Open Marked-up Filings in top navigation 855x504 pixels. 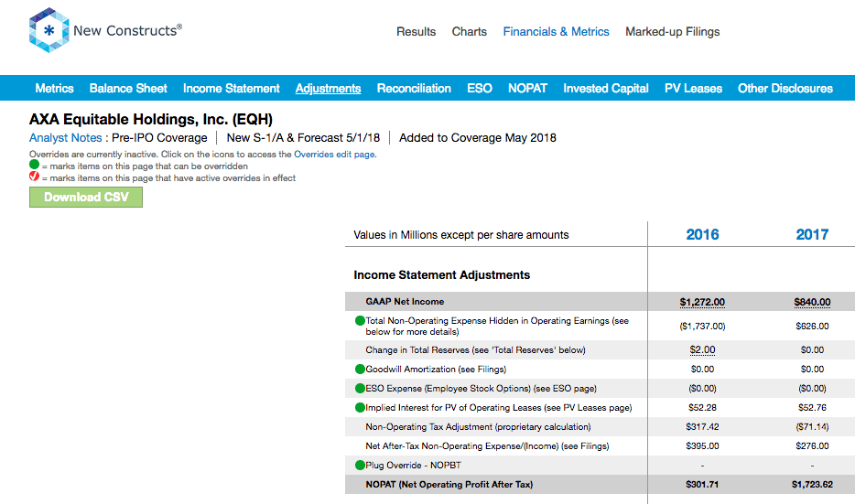672,32
